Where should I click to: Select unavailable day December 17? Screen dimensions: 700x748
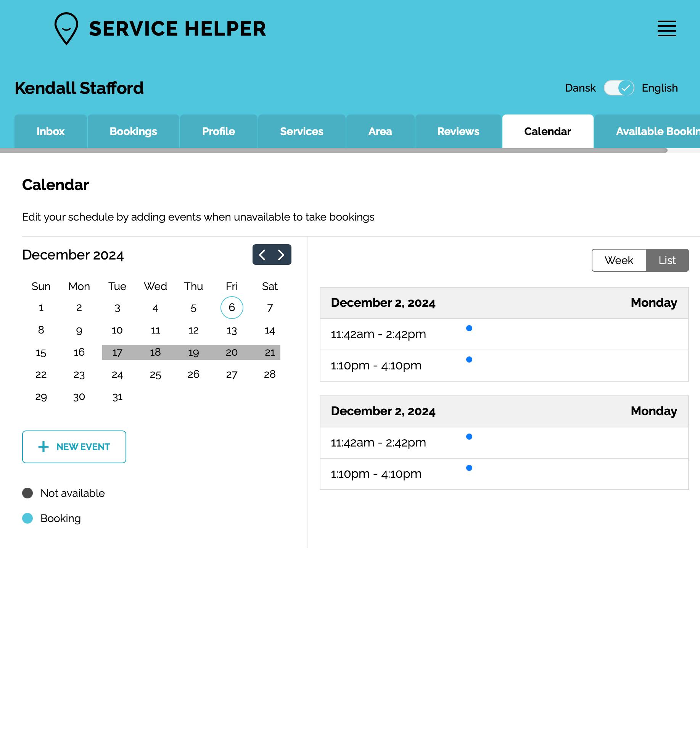click(117, 352)
